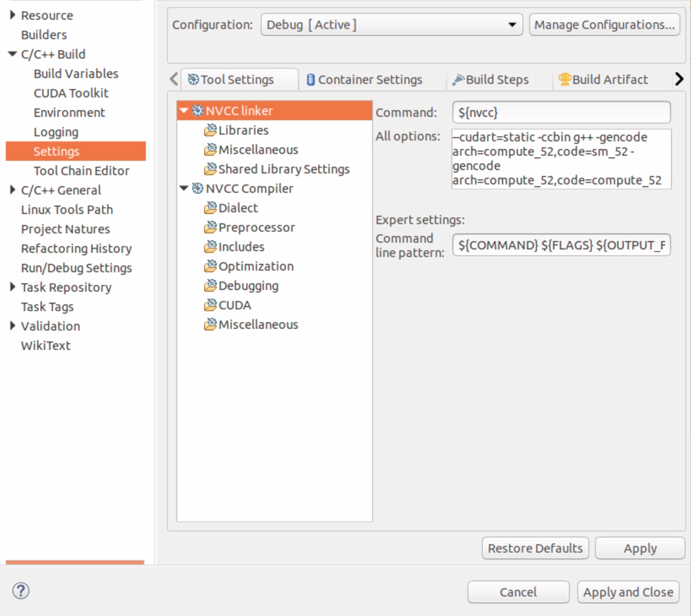Click the Optimization option category icon
Screen dimensions: 691x616
[x=210, y=266]
